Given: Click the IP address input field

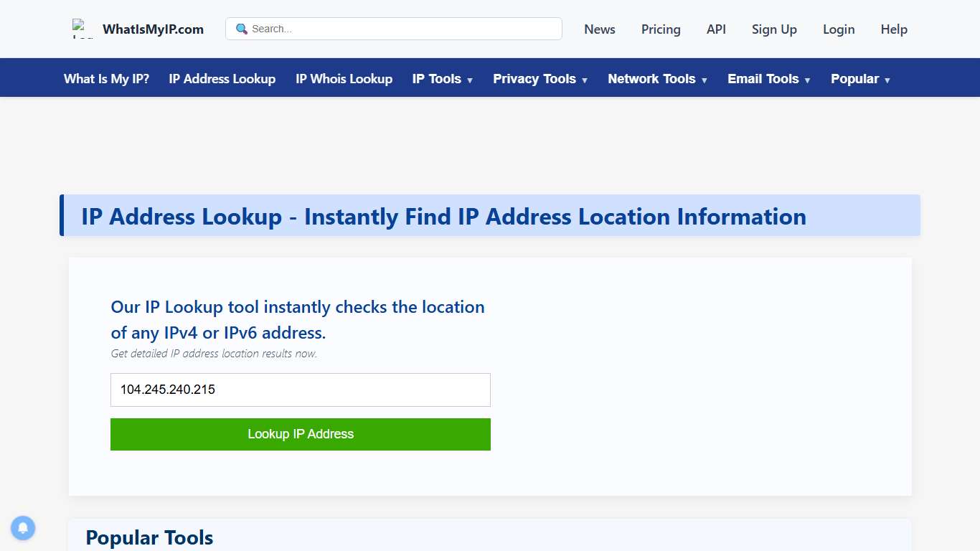Looking at the screenshot, I should point(300,390).
